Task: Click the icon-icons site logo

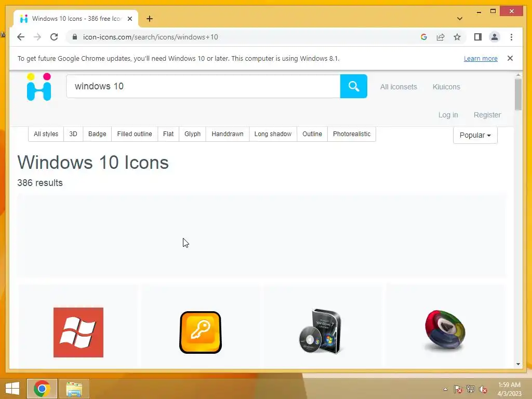Action: 39,87
